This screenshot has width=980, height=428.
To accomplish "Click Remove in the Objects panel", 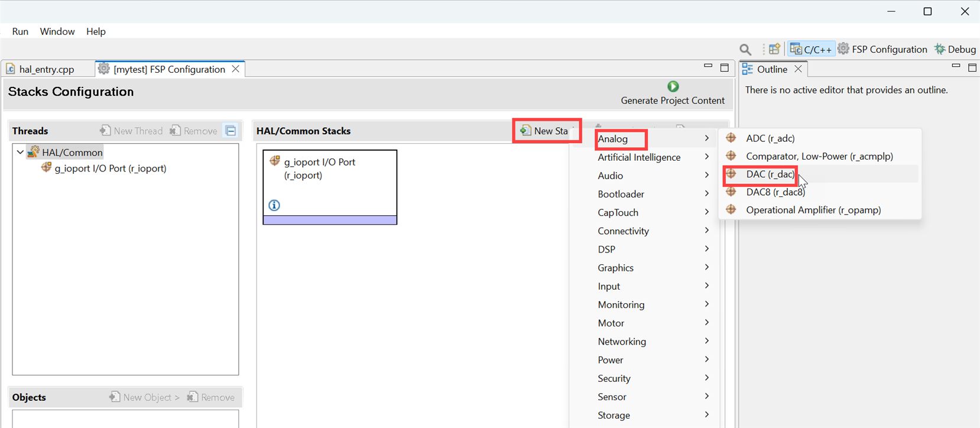I will coord(211,397).
